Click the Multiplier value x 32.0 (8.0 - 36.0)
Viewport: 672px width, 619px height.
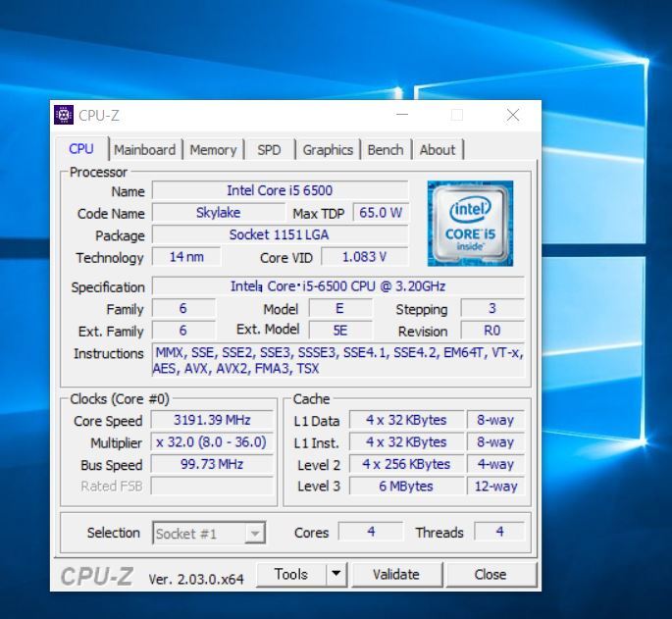click(212, 442)
